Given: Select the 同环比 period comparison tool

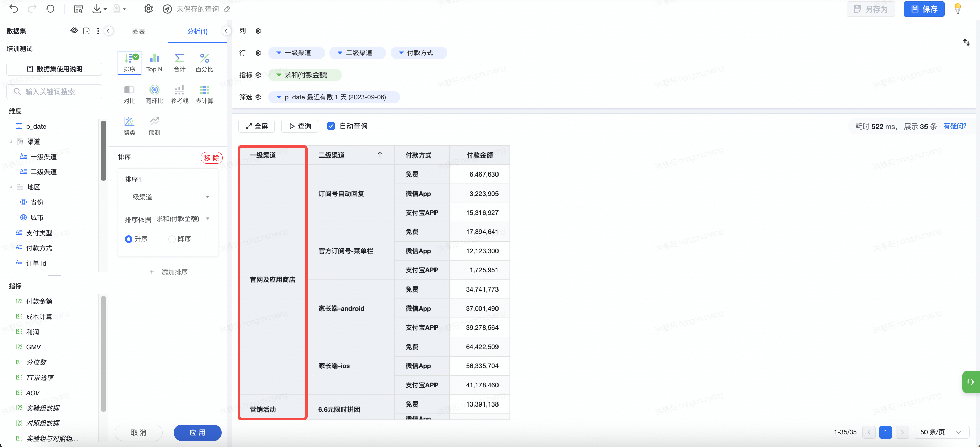Looking at the screenshot, I should (154, 95).
